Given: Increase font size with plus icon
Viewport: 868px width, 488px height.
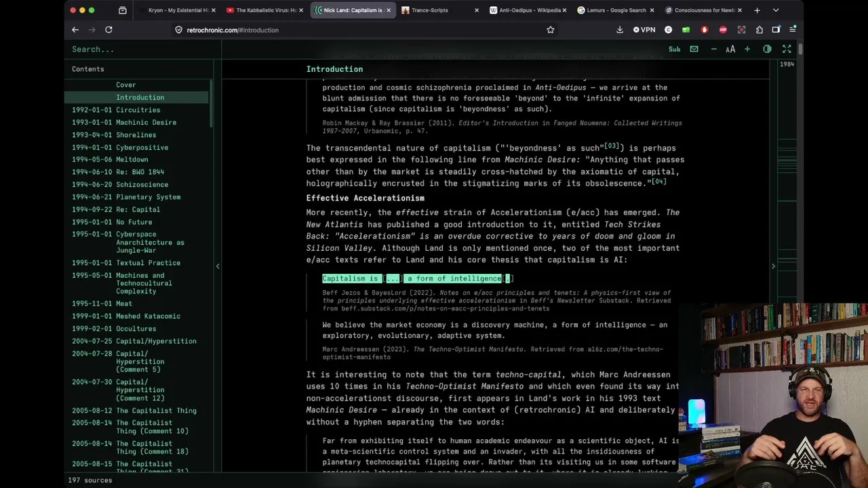Looking at the screenshot, I should click(x=747, y=49).
